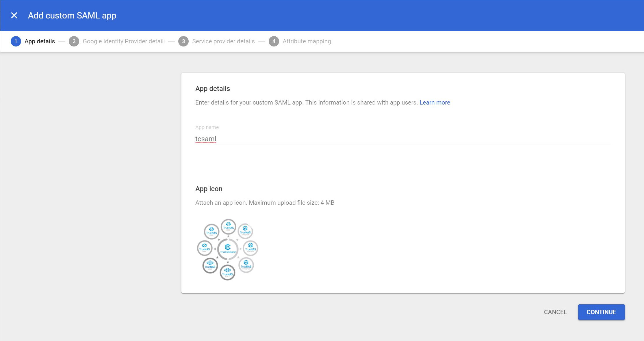The width and height of the screenshot is (644, 341).
Task: Open the Learn more link
Action: tap(435, 103)
